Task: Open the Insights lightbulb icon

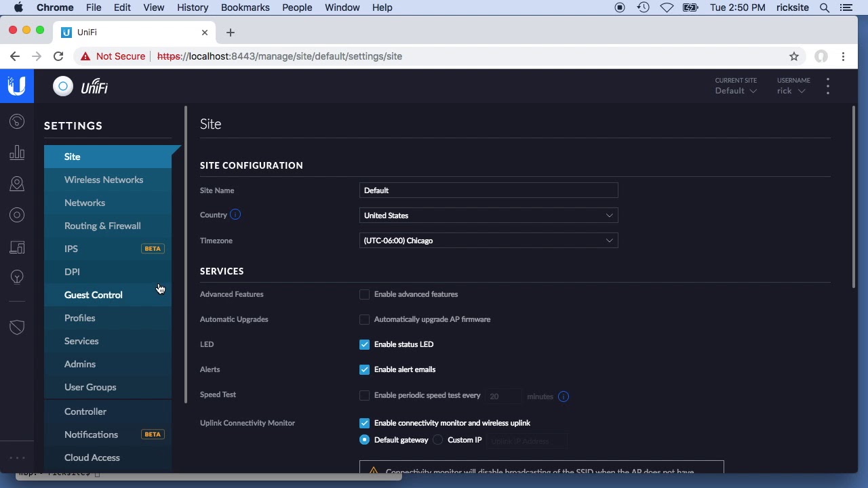Action: coord(17,277)
